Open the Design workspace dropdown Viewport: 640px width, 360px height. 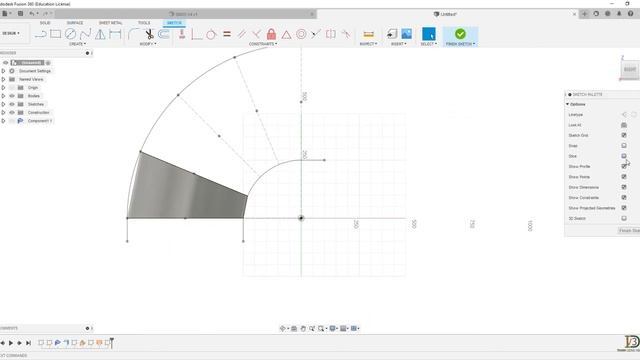[11, 33]
